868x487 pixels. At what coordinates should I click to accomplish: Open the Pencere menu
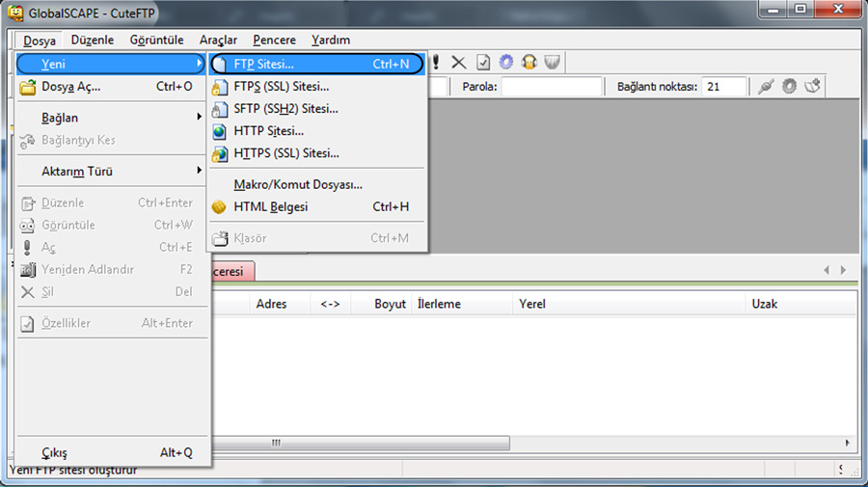[274, 40]
